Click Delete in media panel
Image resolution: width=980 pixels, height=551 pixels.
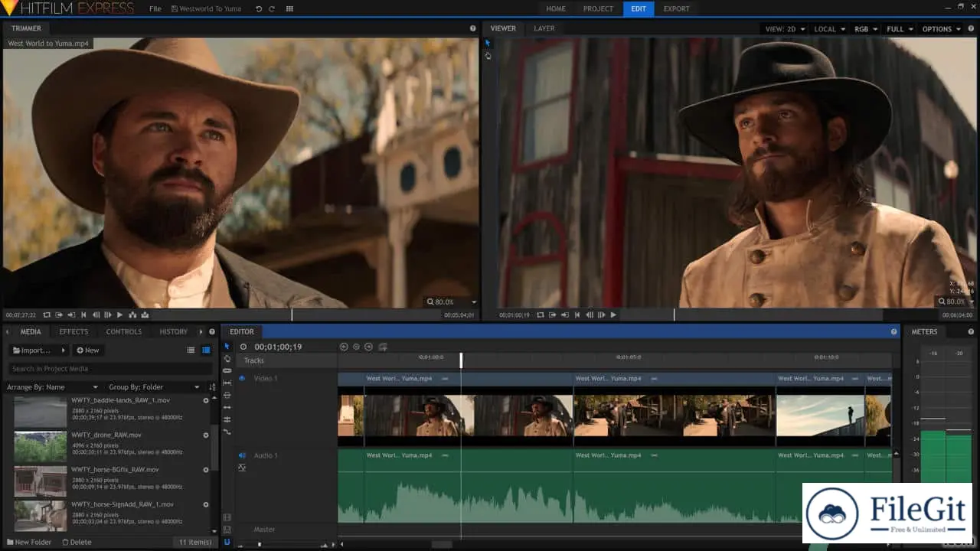tap(77, 542)
